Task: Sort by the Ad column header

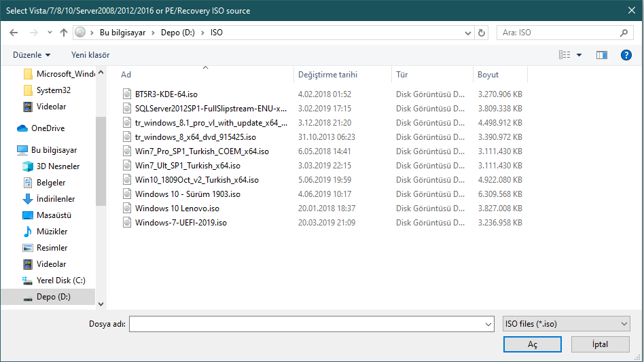Action: pos(205,74)
